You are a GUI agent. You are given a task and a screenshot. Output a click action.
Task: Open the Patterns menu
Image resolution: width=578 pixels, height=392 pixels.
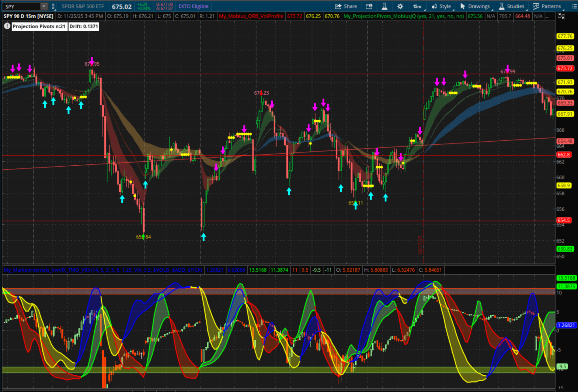pyautogui.click(x=547, y=6)
